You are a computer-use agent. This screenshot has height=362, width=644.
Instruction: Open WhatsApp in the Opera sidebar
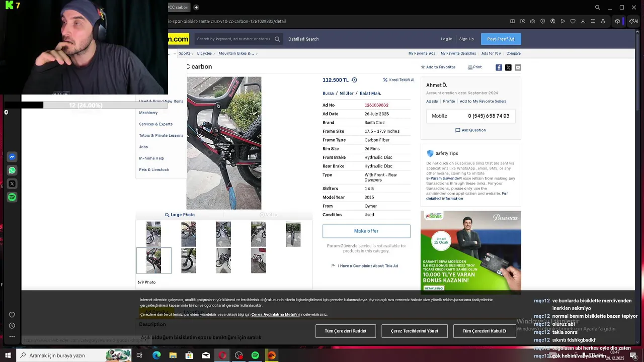(x=12, y=170)
